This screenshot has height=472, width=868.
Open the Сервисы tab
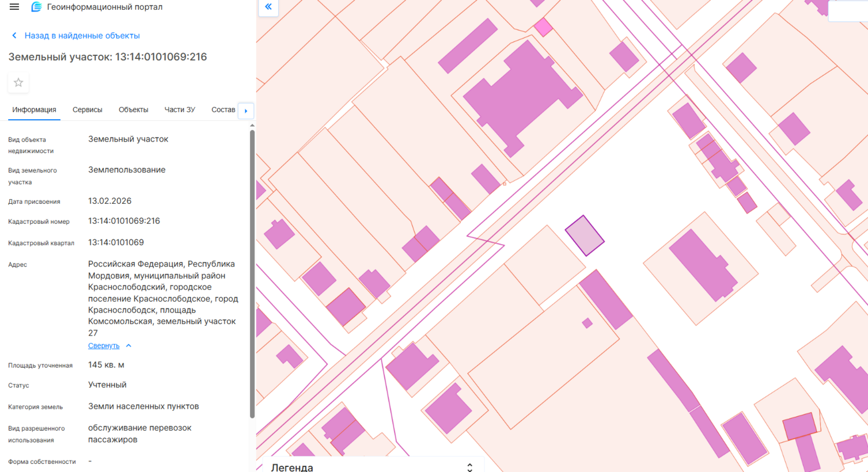coord(87,109)
